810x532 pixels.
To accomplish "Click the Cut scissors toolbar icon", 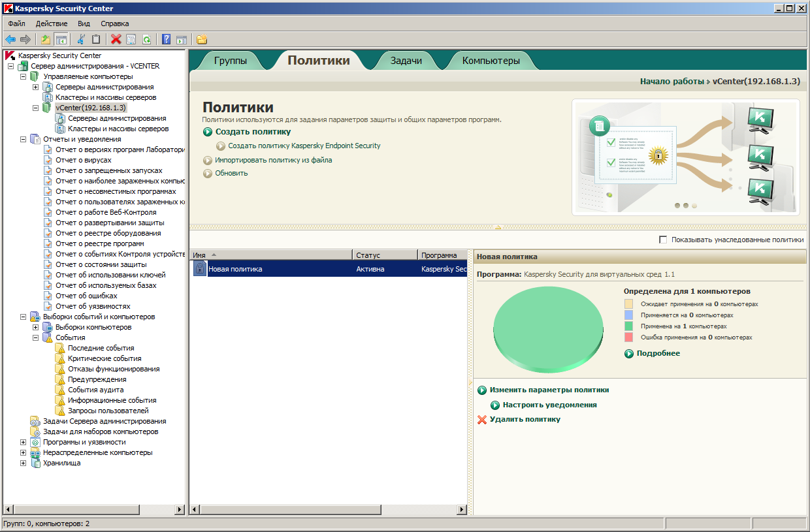I will pyautogui.click(x=81, y=39).
